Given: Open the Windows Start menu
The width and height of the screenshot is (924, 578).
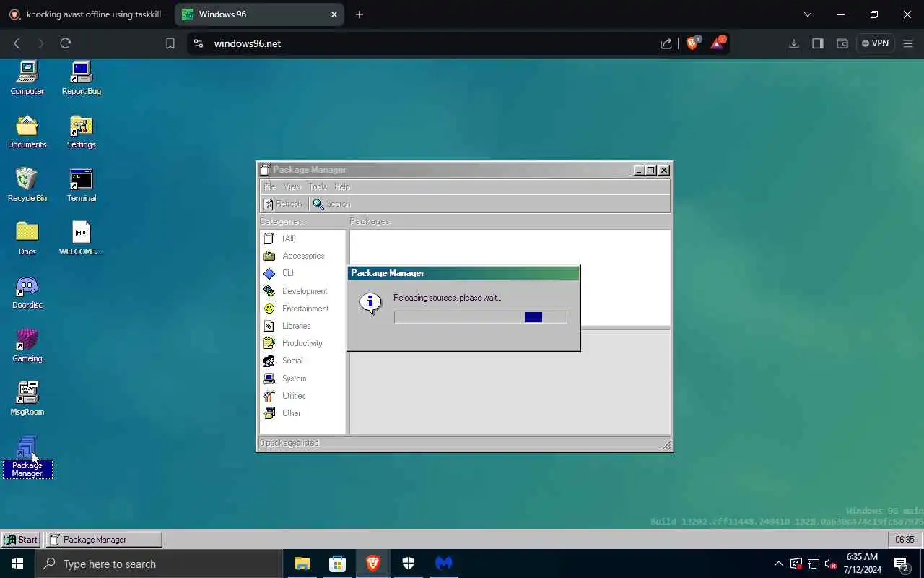Looking at the screenshot, I should coord(17,564).
